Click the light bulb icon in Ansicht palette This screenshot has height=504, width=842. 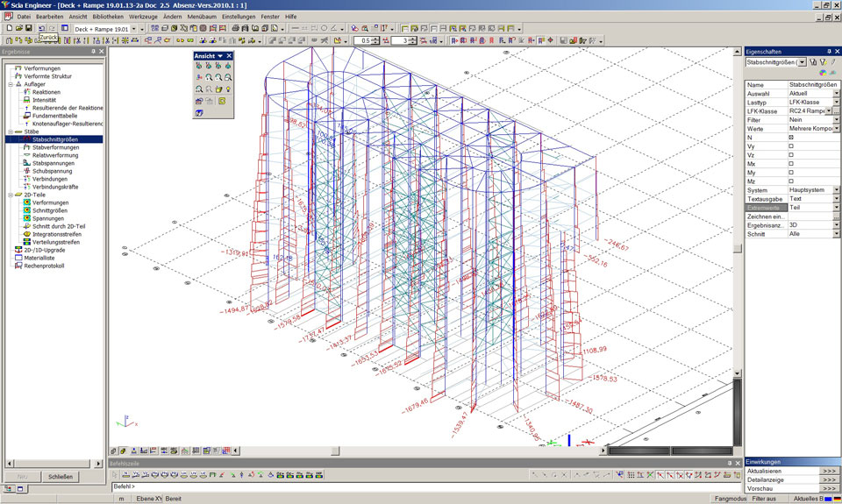pyautogui.click(x=229, y=89)
